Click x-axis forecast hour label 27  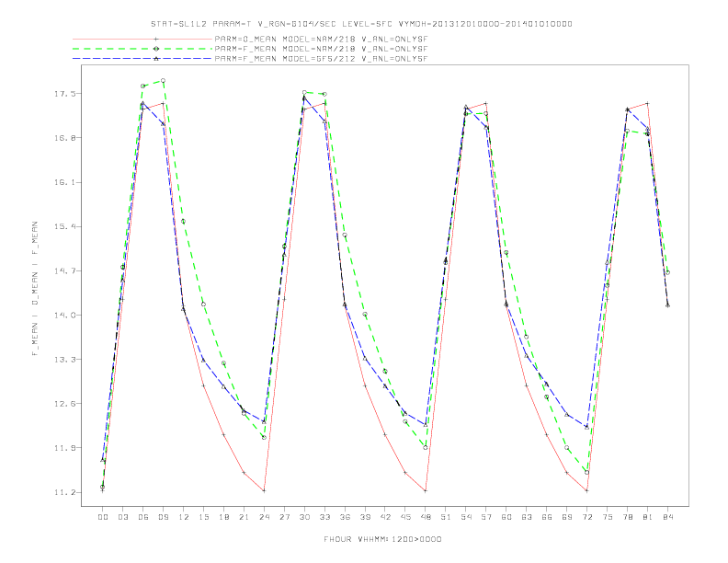pyautogui.click(x=284, y=517)
